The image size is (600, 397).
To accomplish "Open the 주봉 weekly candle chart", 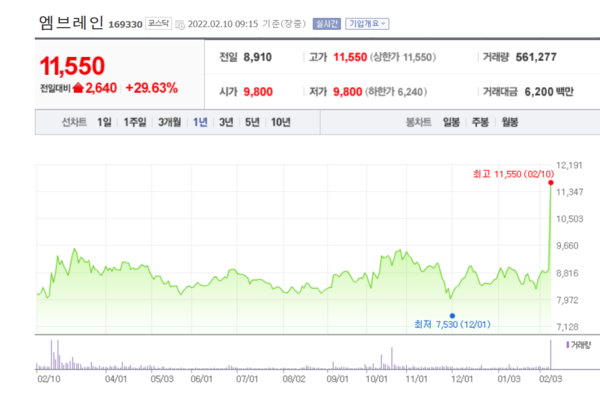I will pos(480,122).
